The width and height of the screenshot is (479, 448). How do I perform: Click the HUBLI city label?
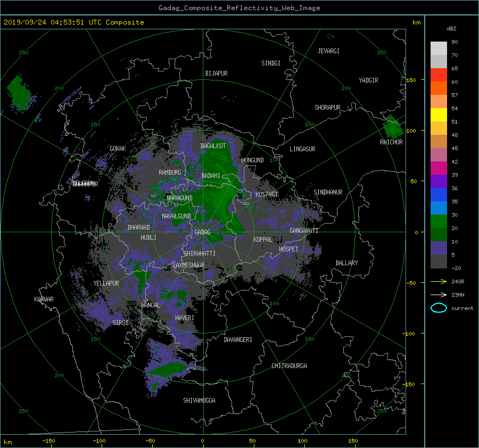[x=148, y=237]
